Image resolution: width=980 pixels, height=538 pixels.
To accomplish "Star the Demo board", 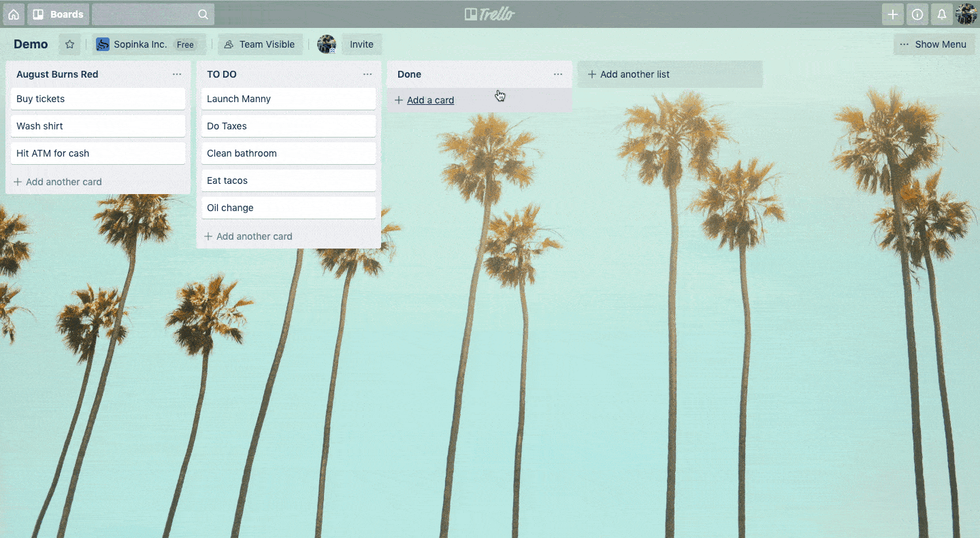I will (x=69, y=44).
